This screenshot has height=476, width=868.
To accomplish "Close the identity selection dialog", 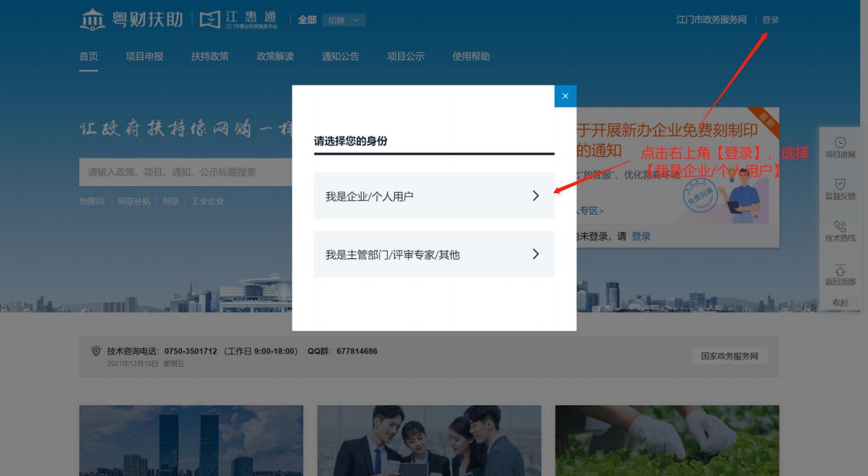I will 565,96.
